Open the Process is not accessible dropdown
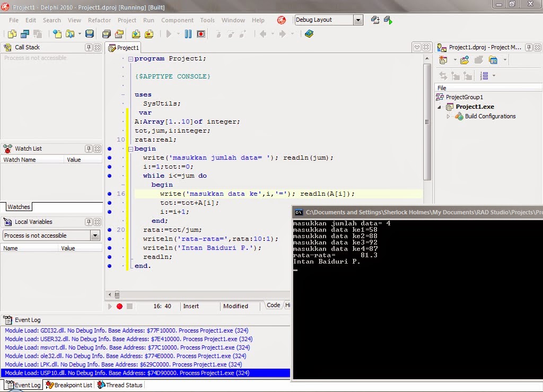 tap(95, 235)
